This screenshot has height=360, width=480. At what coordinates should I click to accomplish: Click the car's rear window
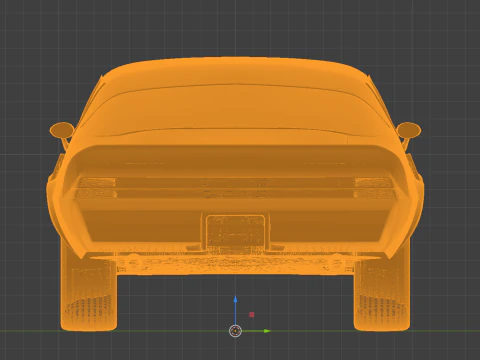click(235, 110)
